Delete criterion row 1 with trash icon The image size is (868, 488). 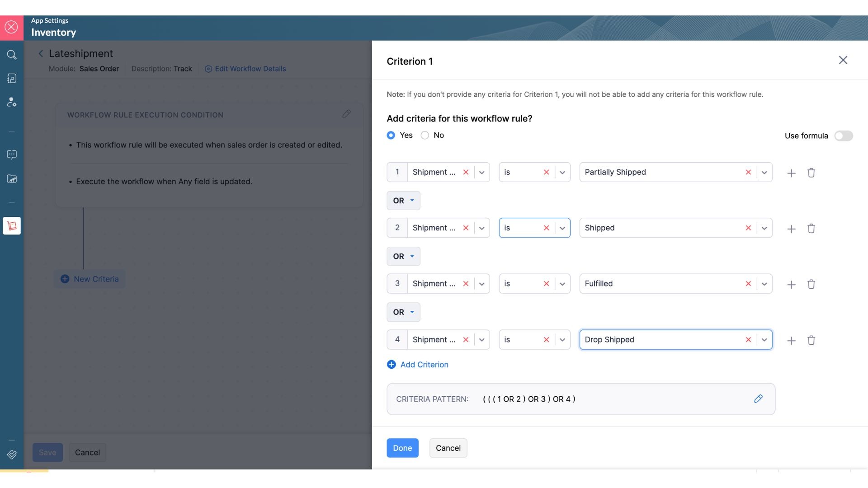(x=811, y=173)
